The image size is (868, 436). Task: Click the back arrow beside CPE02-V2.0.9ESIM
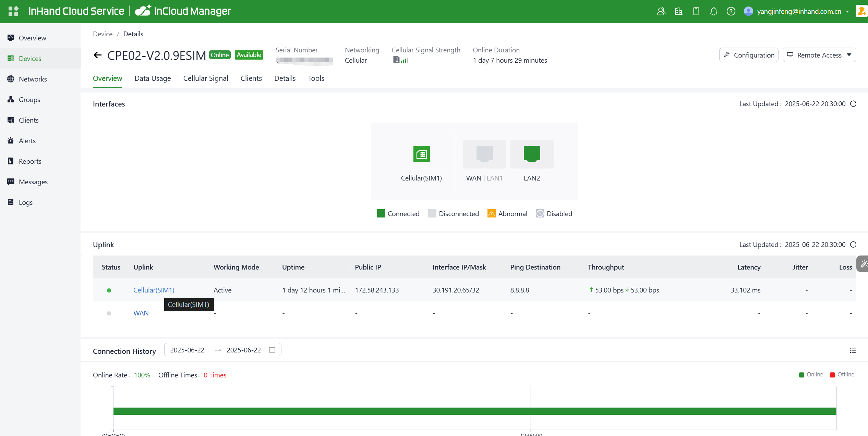(98, 55)
